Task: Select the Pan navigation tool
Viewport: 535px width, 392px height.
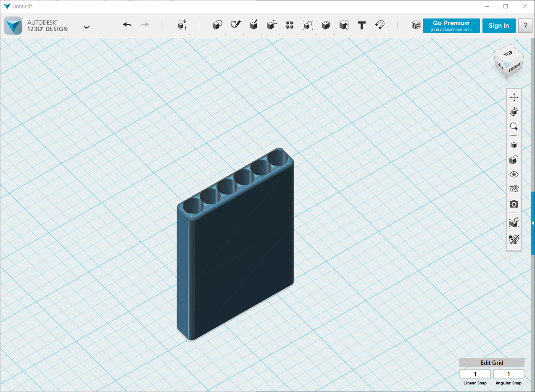Action: pos(514,97)
